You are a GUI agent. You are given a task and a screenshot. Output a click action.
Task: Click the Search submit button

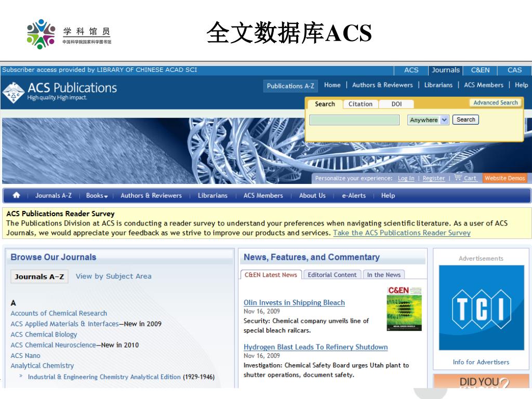click(465, 119)
